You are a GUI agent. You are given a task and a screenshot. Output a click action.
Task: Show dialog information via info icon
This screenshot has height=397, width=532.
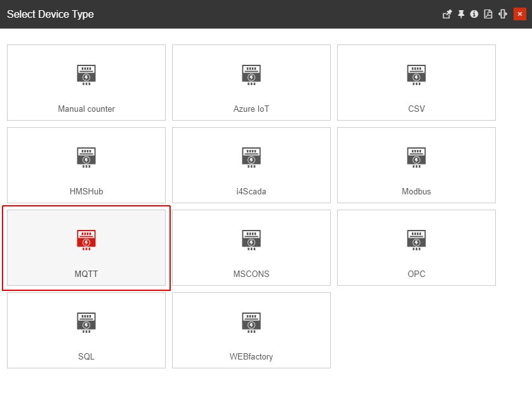click(x=474, y=13)
